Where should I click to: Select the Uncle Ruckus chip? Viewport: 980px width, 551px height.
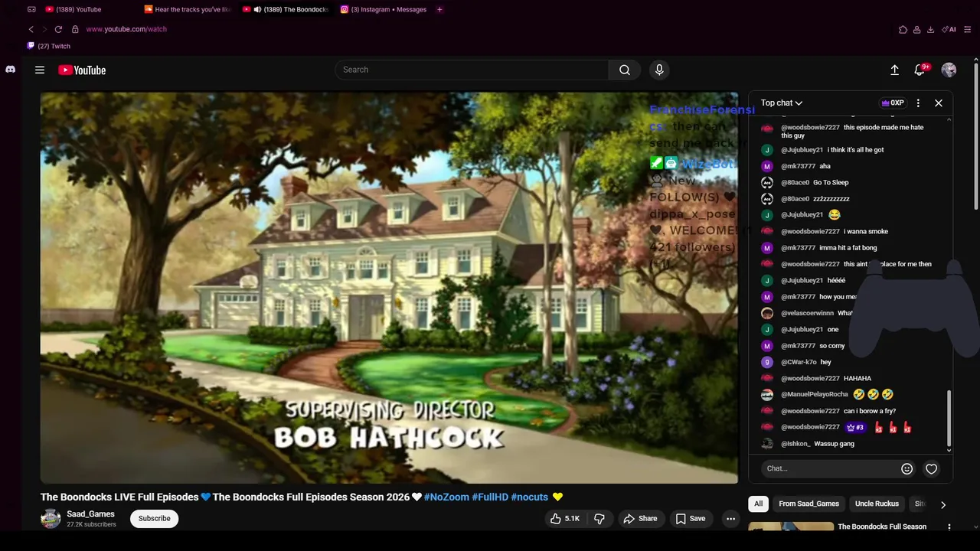pos(877,504)
